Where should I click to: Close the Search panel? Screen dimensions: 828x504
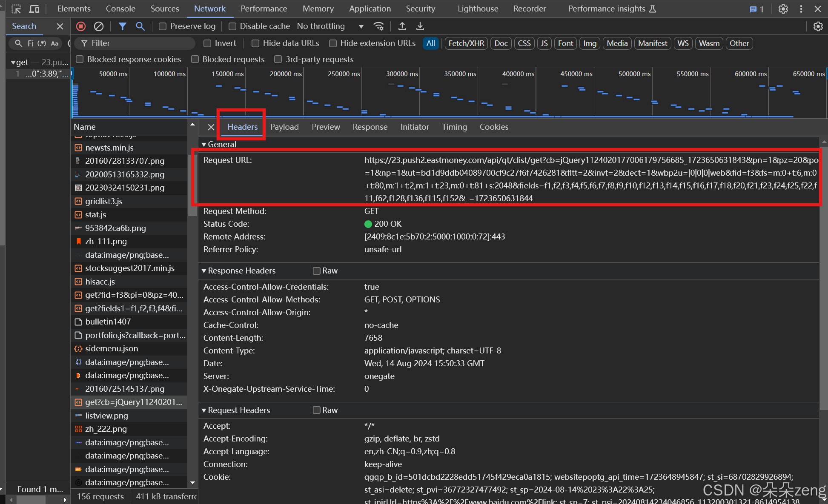click(60, 26)
